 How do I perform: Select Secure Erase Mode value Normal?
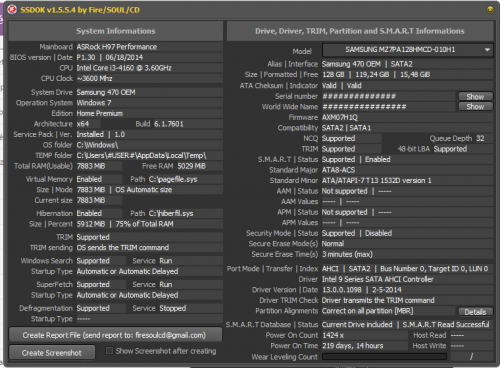coord(333,244)
